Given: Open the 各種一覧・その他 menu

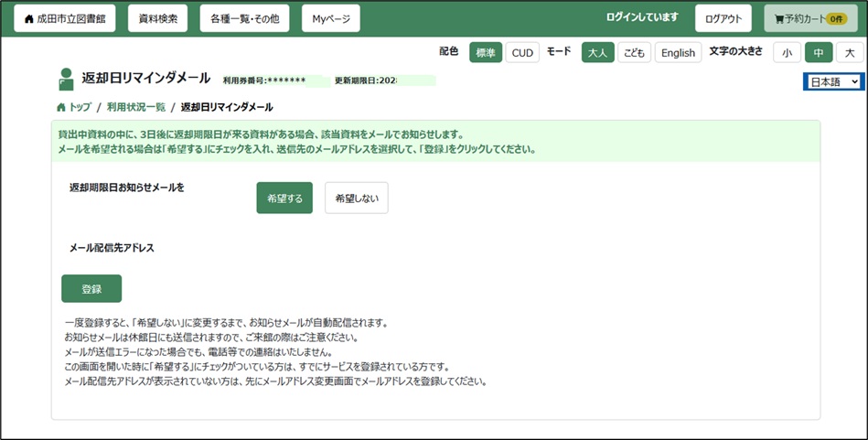Looking at the screenshot, I should (x=244, y=18).
